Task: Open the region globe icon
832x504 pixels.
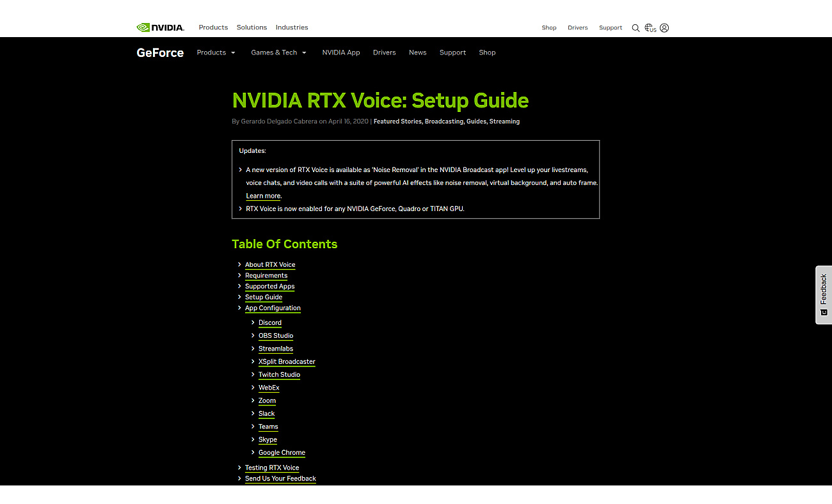Action: click(x=650, y=28)
